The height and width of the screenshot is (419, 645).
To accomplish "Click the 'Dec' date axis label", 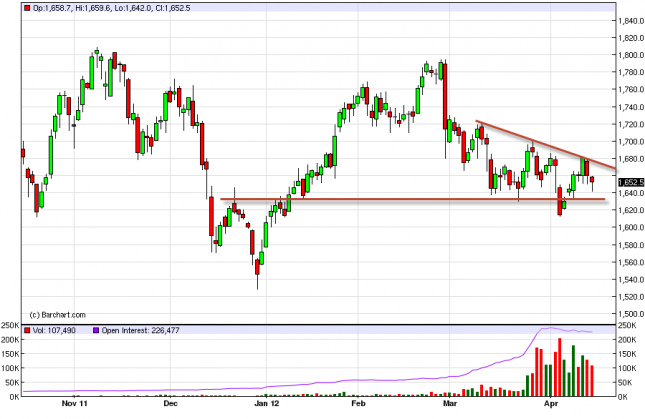I will 170,403.
